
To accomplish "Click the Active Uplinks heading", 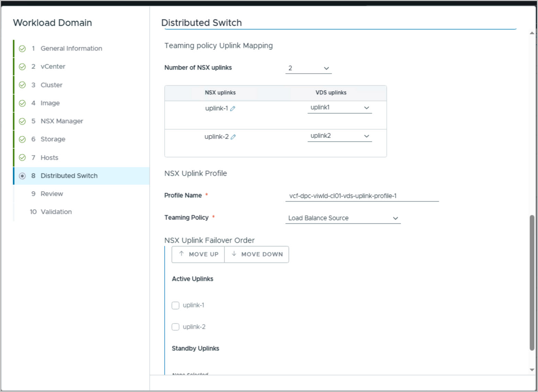I will pyautogui.click(x=192, y=279).
